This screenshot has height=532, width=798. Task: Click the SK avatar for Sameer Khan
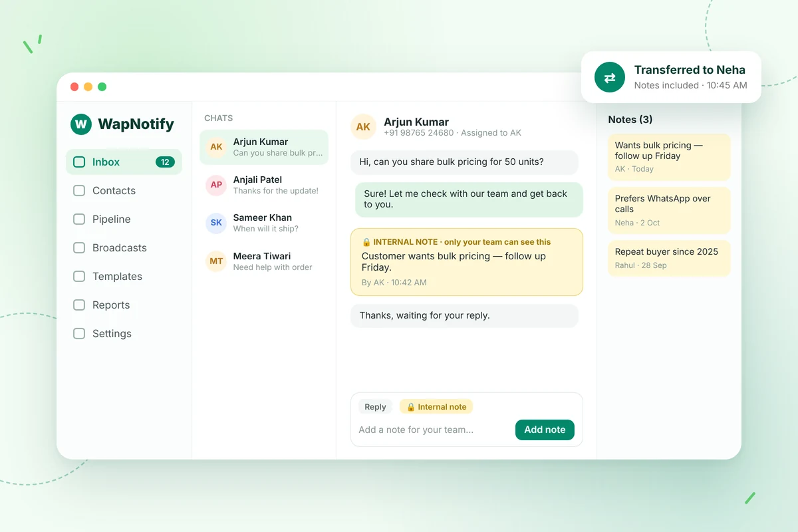216,223
